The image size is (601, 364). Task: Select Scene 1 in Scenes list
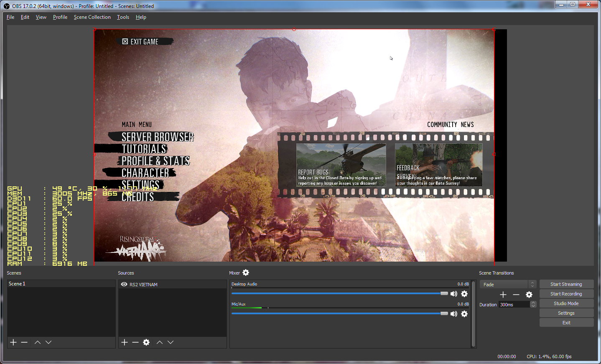coord(61,284)
